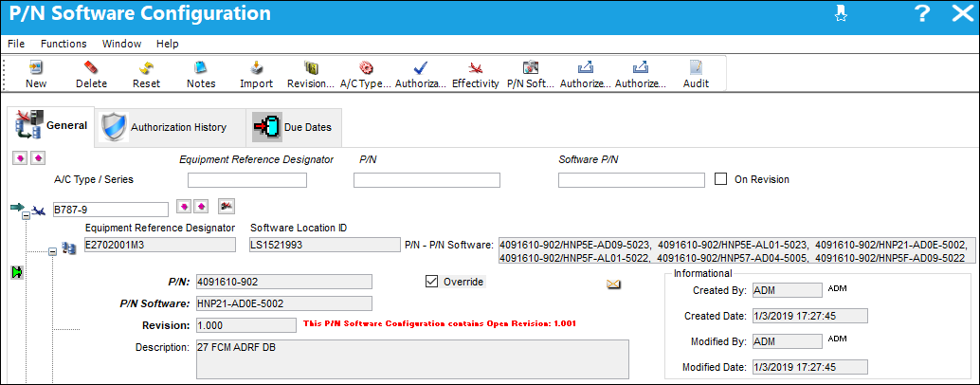Click the blue airplane tree icon for B787-9
Viewport: 980px width, 385px height.
click(x=39, y=211)
